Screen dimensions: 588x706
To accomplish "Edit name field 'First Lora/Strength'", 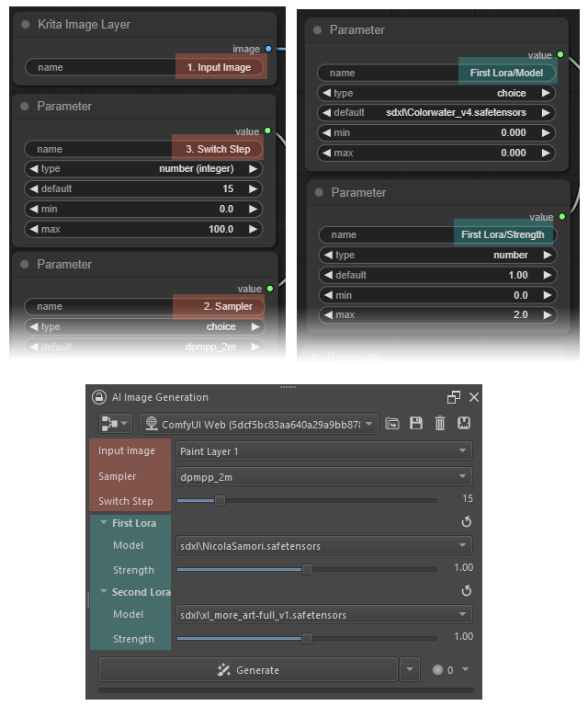I will coord(437,234).
